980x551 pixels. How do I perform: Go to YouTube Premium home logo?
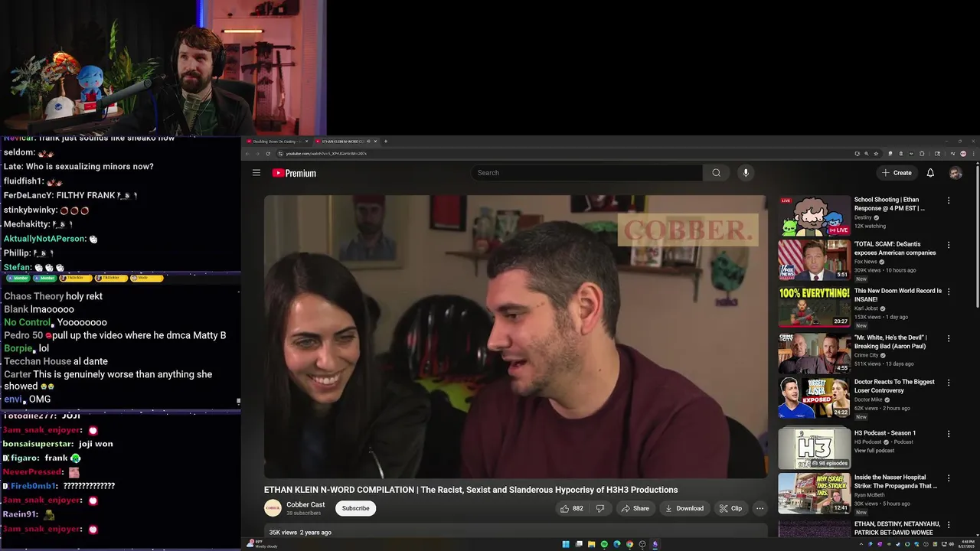click(x=294, y=173)
